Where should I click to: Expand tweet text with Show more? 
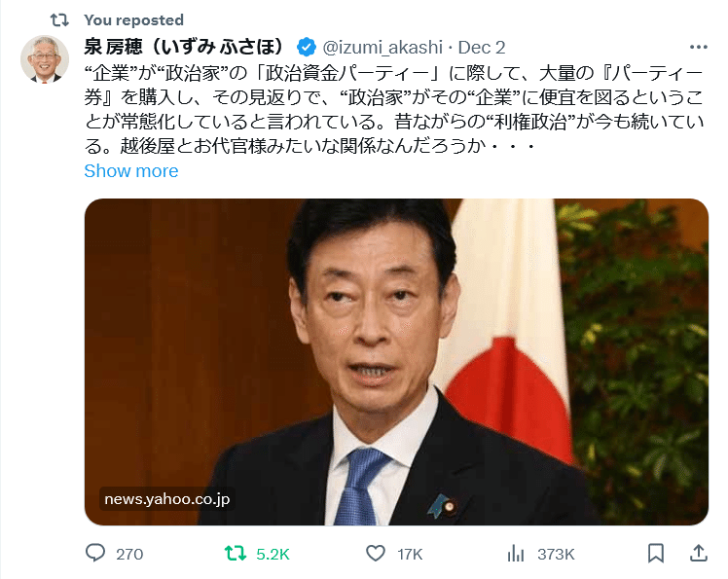point(131,171)
